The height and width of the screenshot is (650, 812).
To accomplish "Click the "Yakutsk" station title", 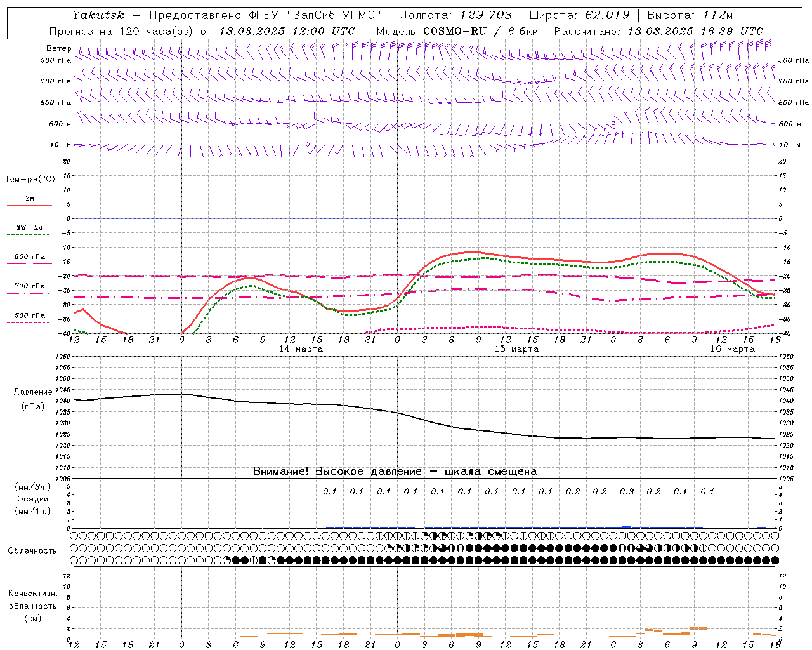I will coord(98,15).
